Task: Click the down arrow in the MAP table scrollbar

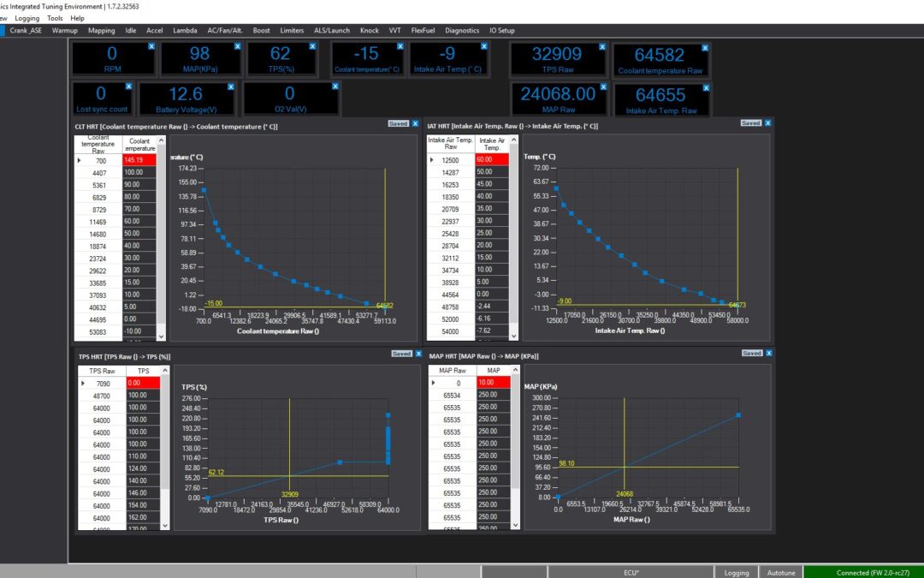Action: (x=516, y=524)
